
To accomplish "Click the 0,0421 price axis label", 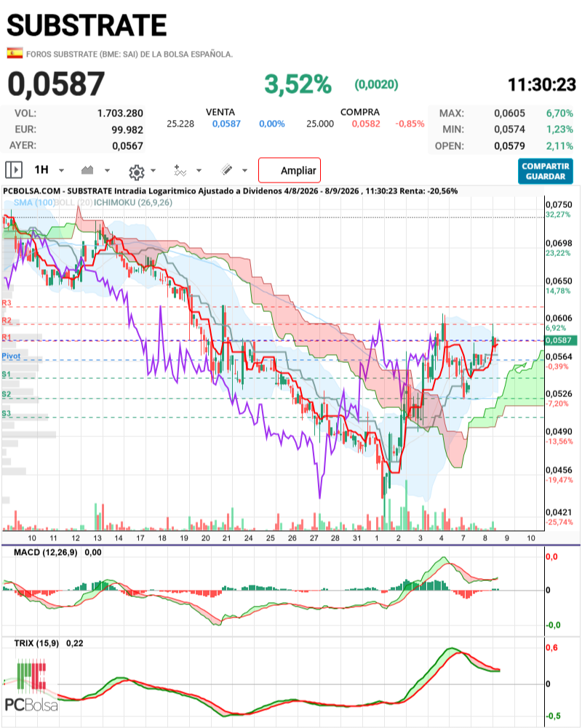I will coord(559,512).
